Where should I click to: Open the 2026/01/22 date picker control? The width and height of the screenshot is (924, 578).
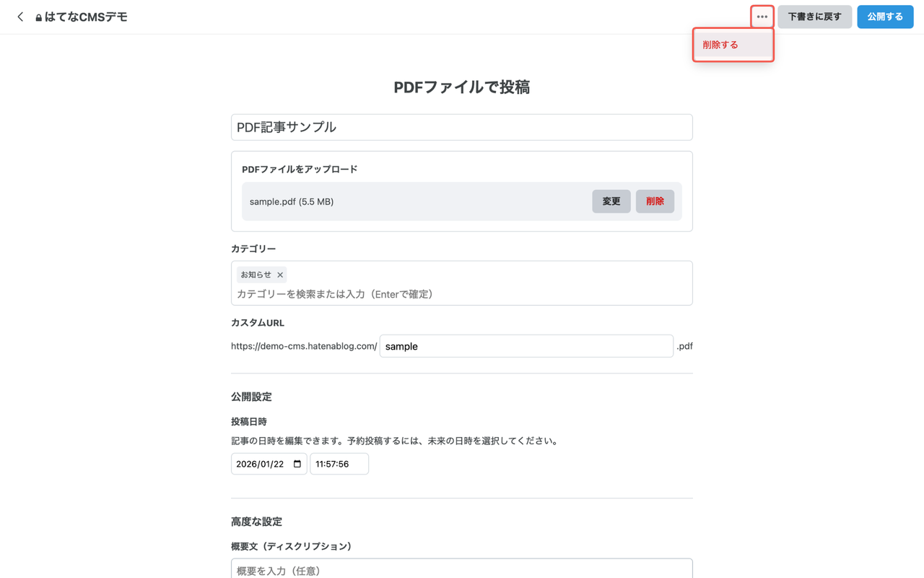[x=269, y=463]
